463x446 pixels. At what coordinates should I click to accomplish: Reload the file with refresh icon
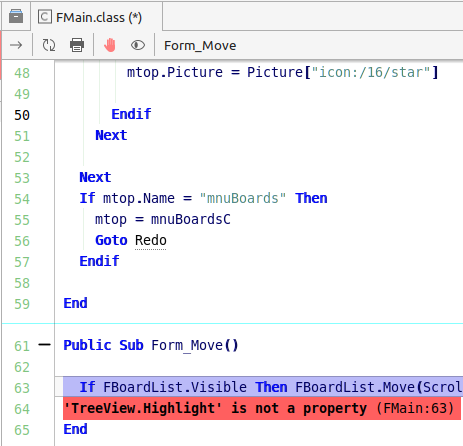49,45
